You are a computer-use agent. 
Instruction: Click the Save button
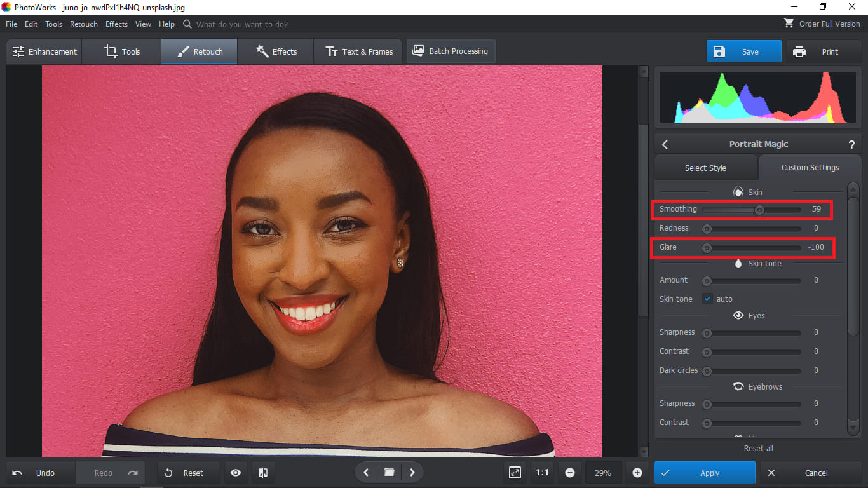(x=744, y=51)
